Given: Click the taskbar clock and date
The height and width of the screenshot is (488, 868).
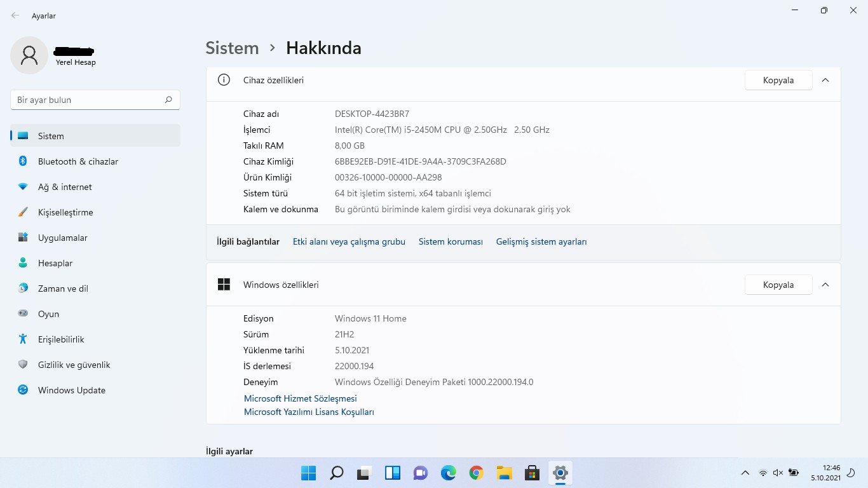Looking at the screenshot, I should tap(826, 472).
